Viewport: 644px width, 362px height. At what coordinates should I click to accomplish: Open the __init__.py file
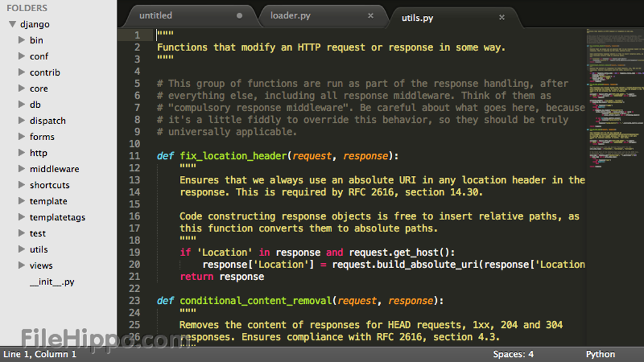52,282
